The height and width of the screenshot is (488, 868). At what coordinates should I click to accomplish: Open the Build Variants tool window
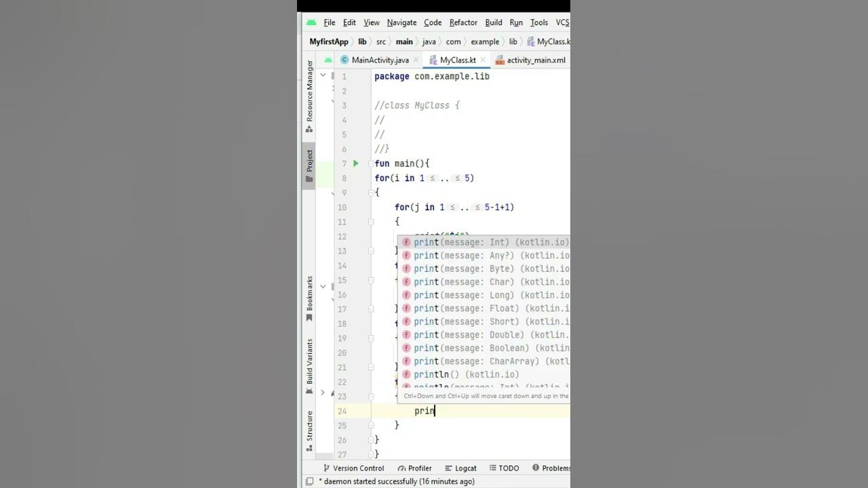(x=309, y=367)
